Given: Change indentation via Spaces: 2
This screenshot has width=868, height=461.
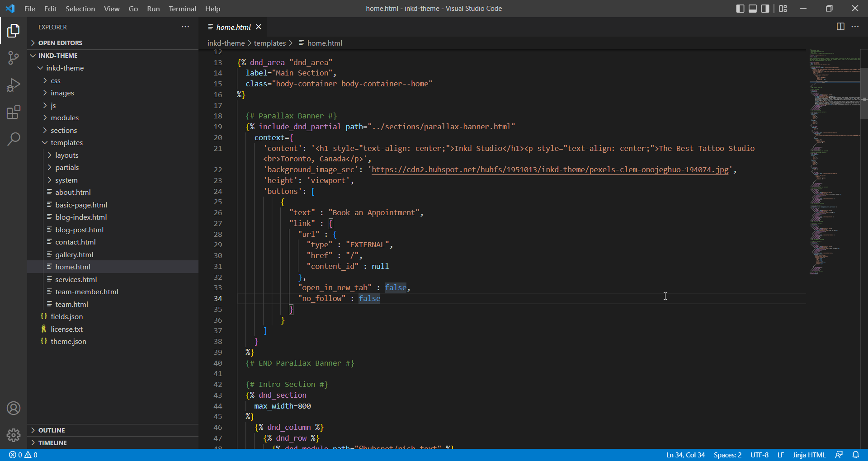Looking at the screenshot, I should (x=727, y=455).
